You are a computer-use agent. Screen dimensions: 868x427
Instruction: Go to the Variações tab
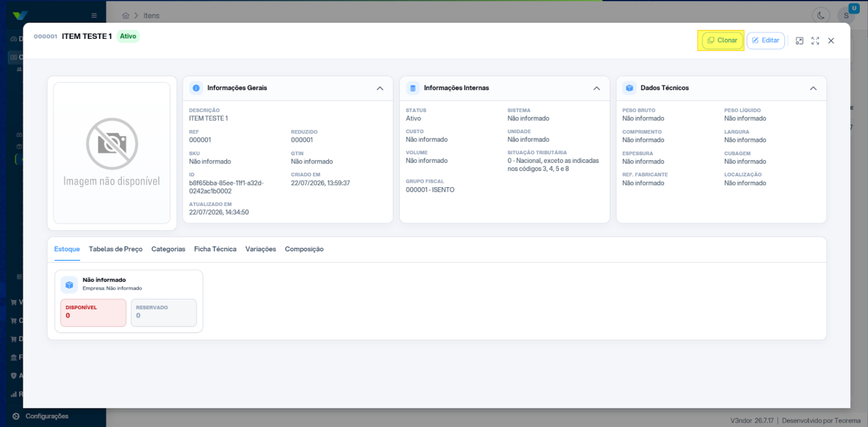[261, 249]
